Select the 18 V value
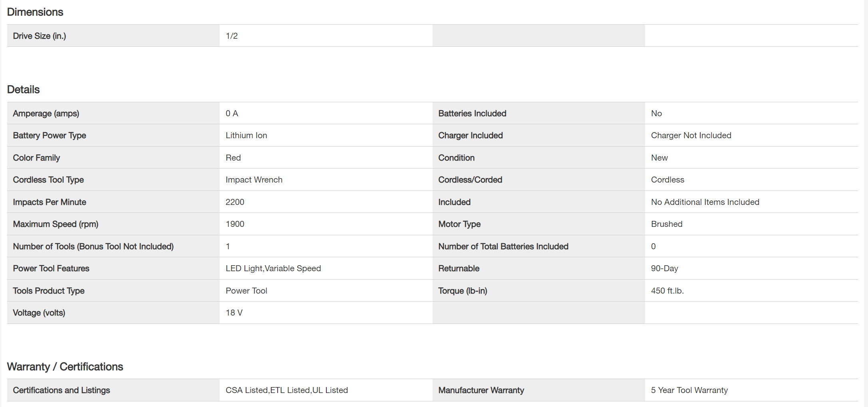Viewport: 868px width, 407px height. click(x=234, y=313)
